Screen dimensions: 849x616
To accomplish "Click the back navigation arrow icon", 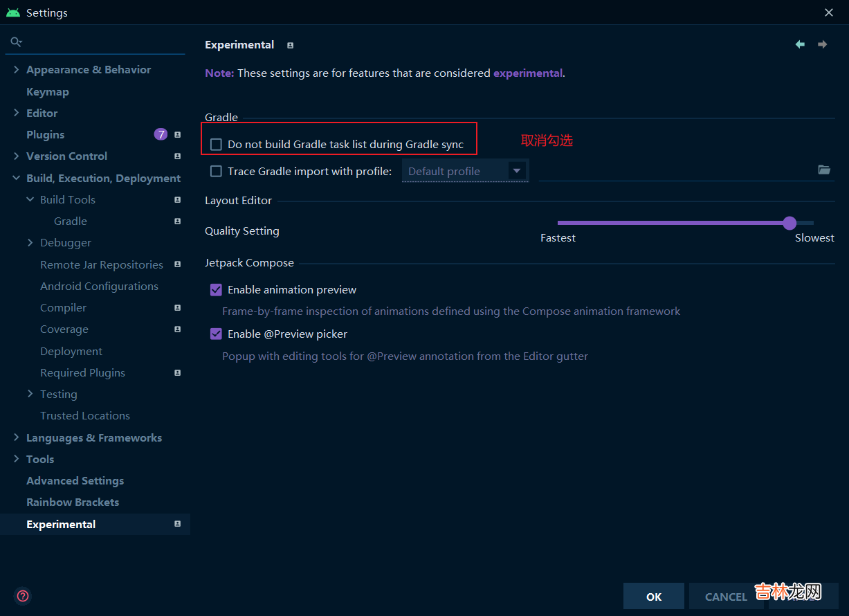I will [x=800, y=44].
